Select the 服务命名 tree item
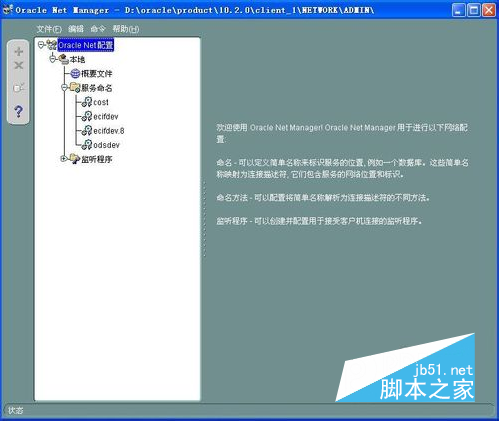 [97, 88]
